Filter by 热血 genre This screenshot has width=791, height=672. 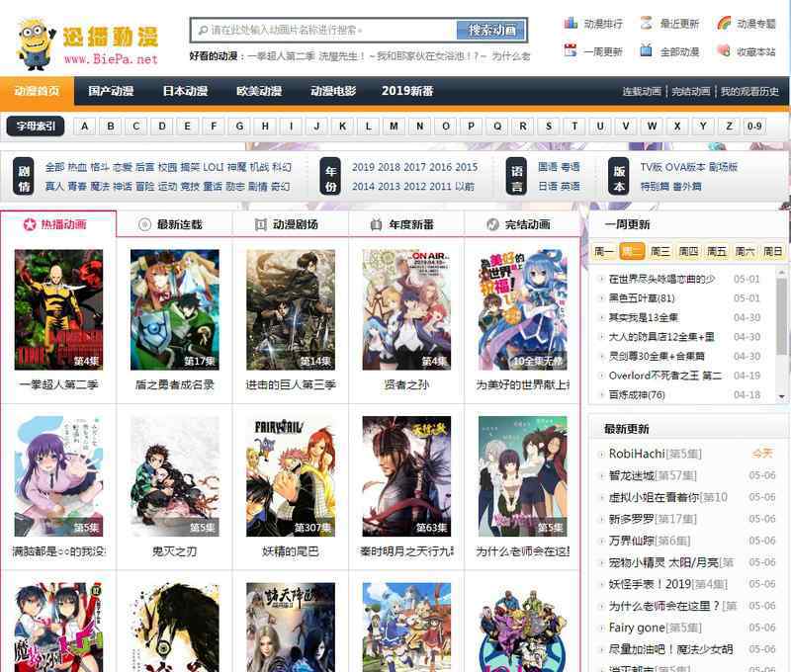(x=78, y=167)
